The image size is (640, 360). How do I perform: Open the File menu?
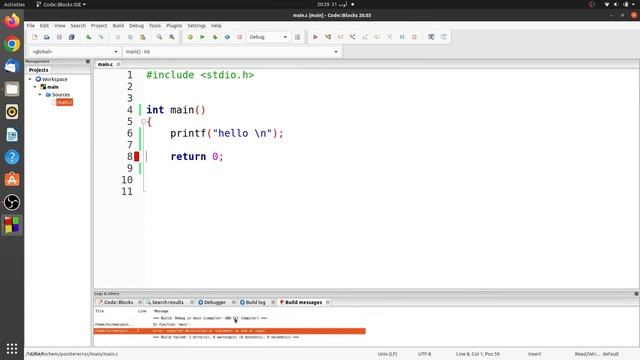31,26
